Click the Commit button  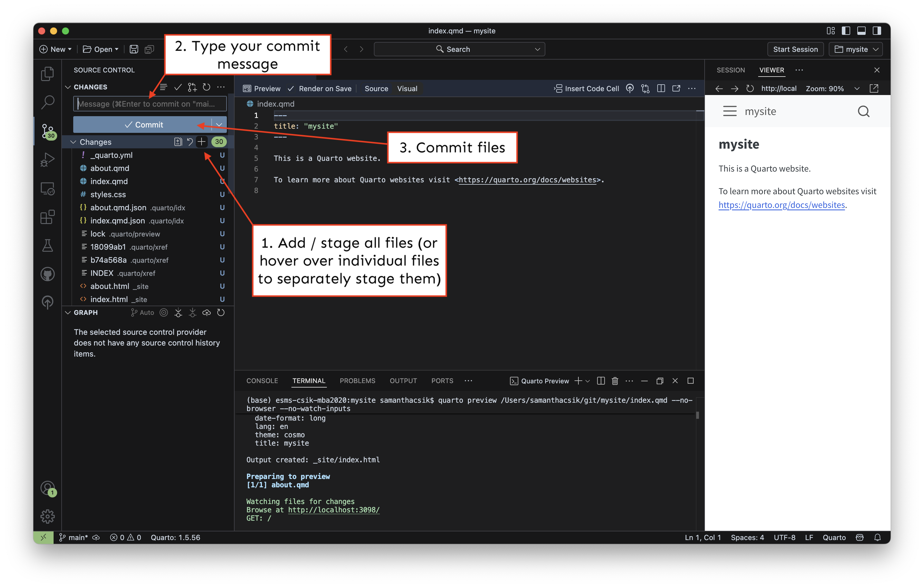pyautogui.click(x=142, y=125)
